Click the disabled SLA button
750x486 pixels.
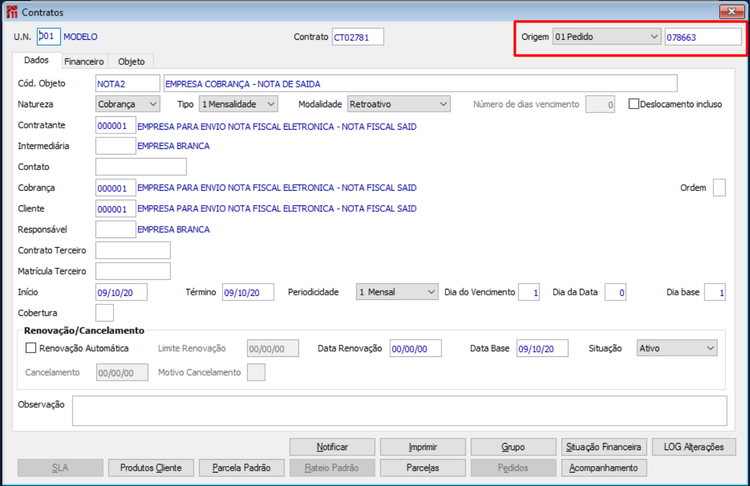[60, 468]
